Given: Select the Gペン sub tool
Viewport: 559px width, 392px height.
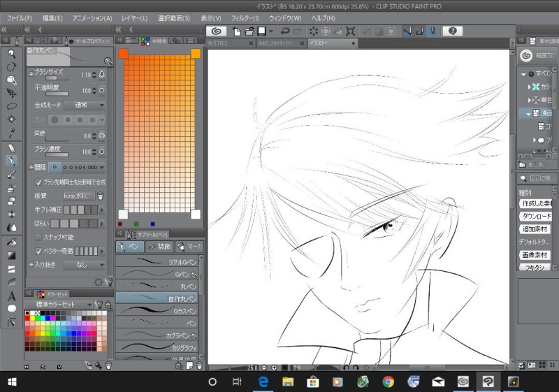Looking at the screenshot, I should pyautogui.click(x=157, y=275).
